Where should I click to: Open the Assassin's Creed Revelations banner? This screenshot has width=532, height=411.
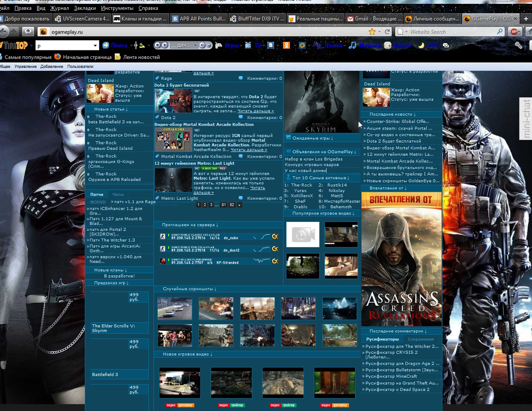click(x=402, y=259)
